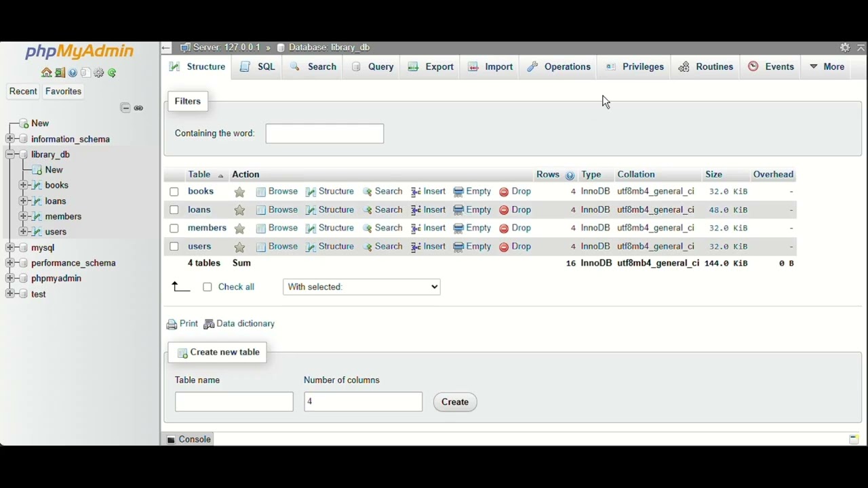This screenshot has height=488, width=868.
Task: Click the link chain icon in navigation
Action: 138,108
